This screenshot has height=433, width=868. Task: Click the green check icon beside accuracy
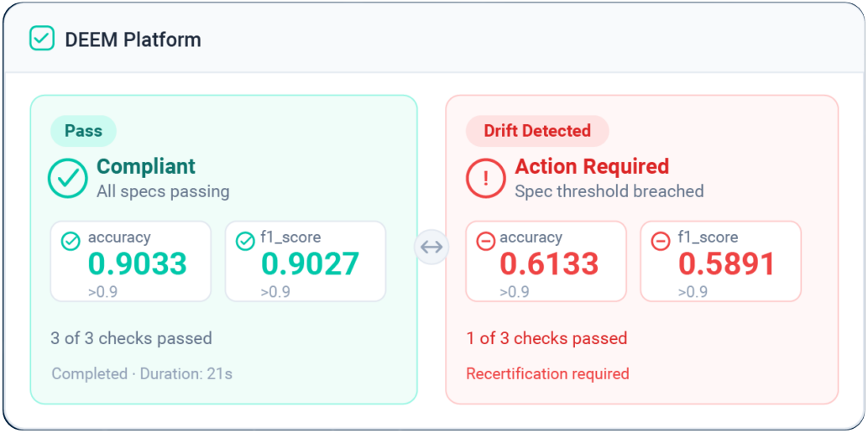(x=71, y=242)
